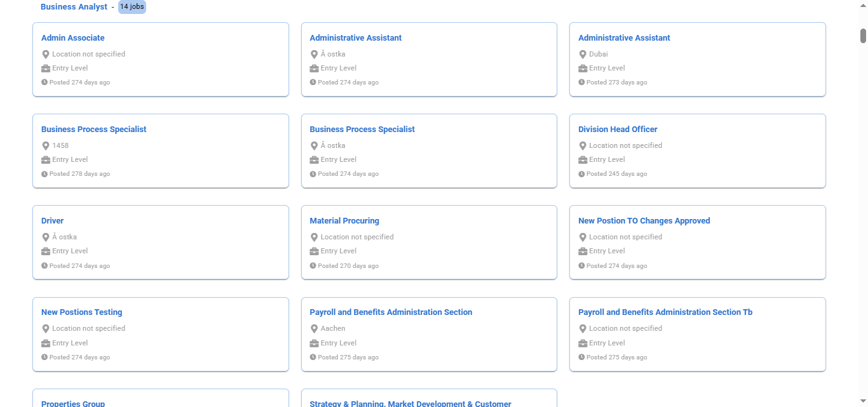868x407 pixels.
Task: Click briefcase icon in Dubai Administrative Assistant card
Action: (x=583, y=69)
